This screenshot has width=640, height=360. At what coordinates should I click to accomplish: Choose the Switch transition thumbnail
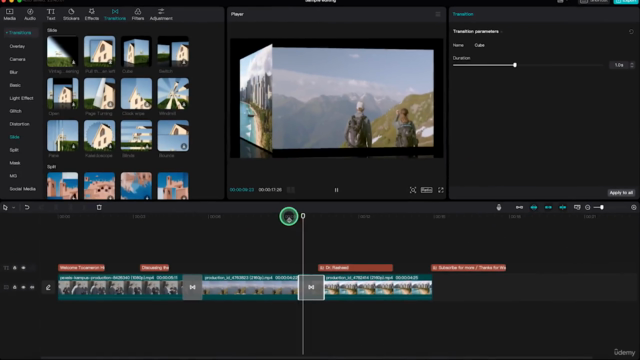coord(173,51)
